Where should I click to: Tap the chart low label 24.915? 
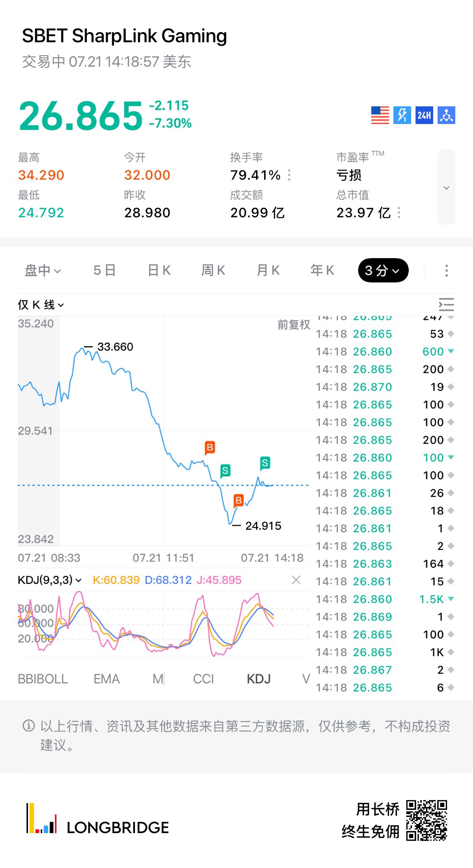(263, 526)
